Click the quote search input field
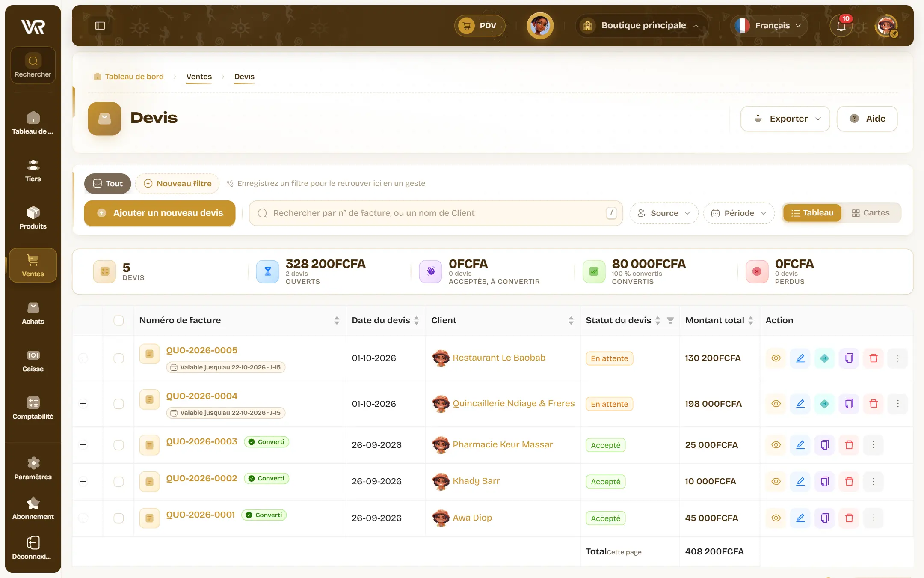924x578 pixels. click(x=435, y=213)
